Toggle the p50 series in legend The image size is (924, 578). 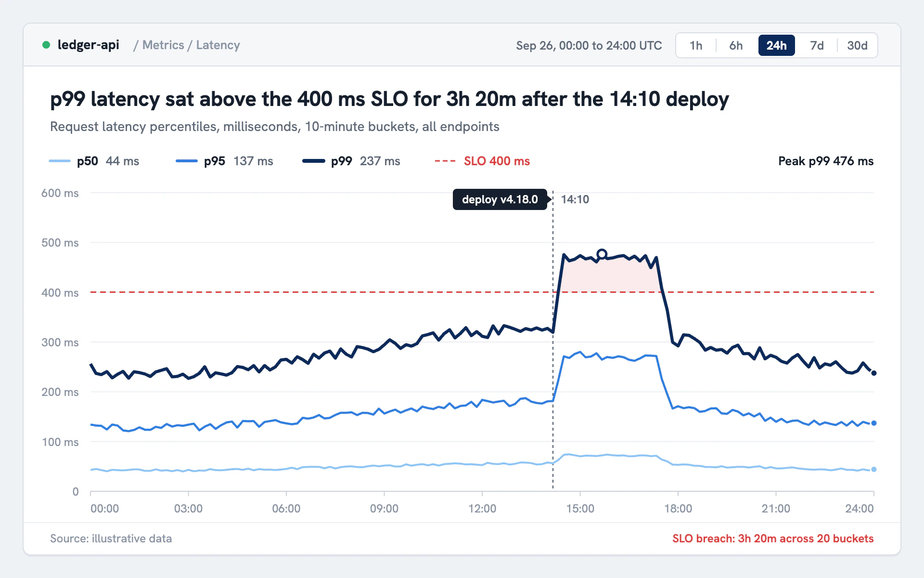[94, 161]
